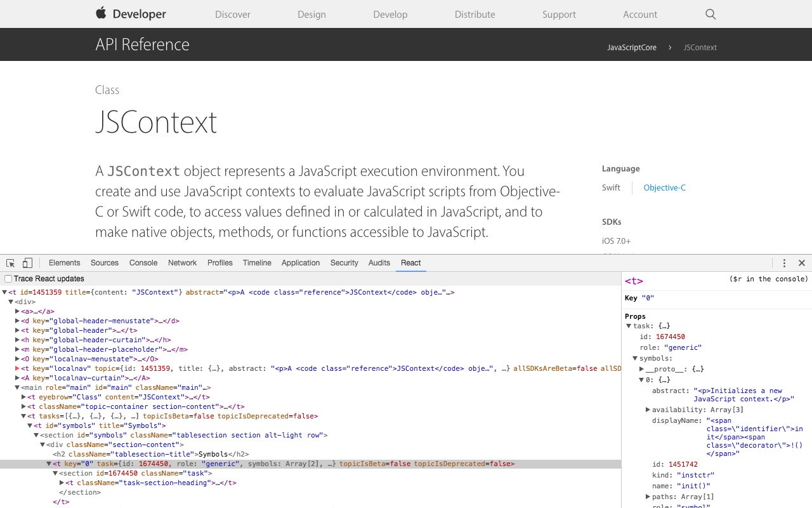Open the Account menu item

[640, 14]
